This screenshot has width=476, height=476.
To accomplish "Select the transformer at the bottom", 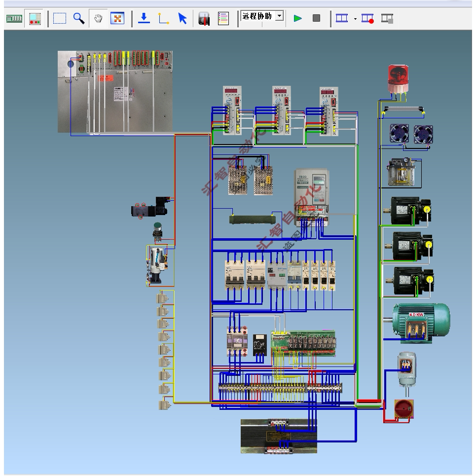I will click(x=279, y=437).
